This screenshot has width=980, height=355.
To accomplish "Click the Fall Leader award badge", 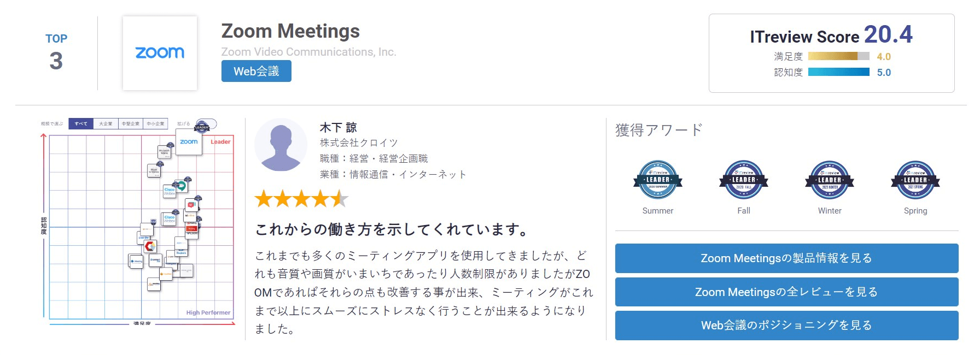I will [743, 180].
